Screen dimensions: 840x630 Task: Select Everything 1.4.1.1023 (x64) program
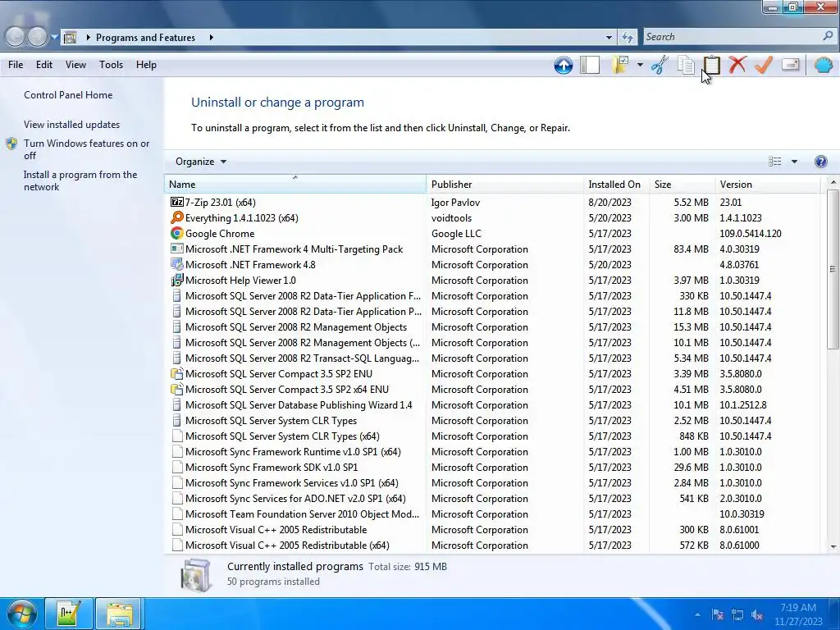click(x=493, y=218)
